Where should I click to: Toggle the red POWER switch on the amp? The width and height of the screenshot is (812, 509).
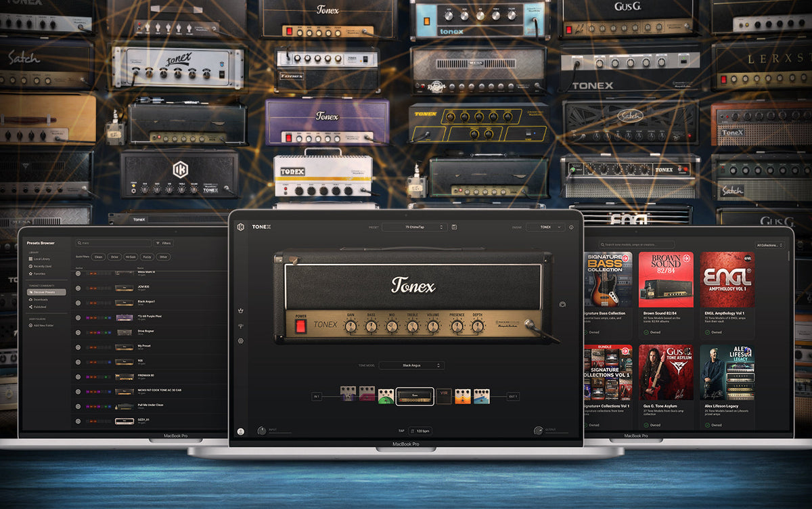coord(300,326)
